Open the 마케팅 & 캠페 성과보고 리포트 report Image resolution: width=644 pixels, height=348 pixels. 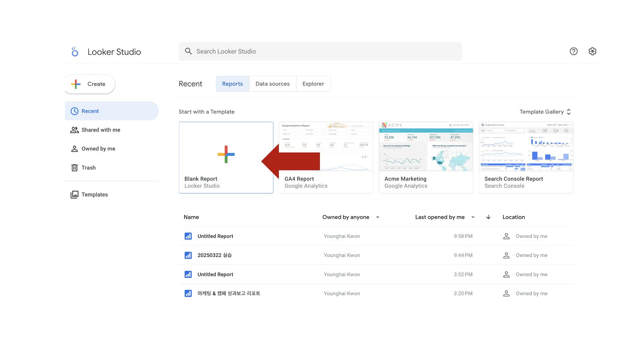[229, 293]
